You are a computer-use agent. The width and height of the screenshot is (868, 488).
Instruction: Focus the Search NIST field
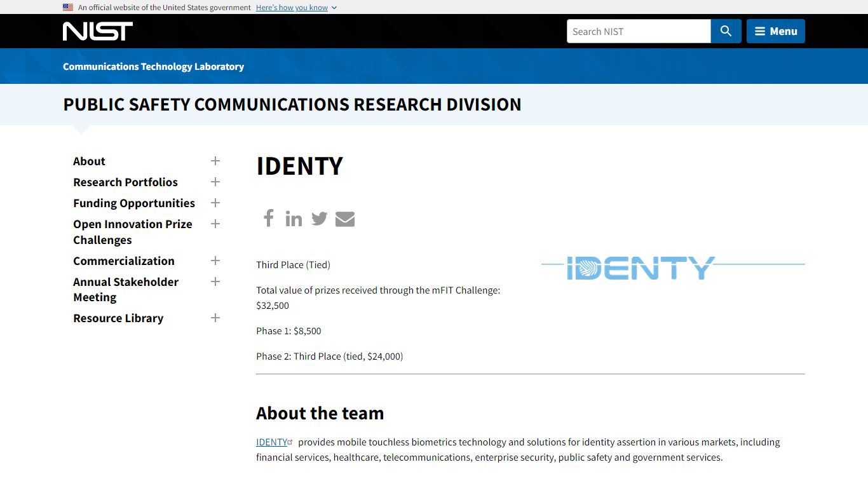pyautogui.click(x=639, y=31)
